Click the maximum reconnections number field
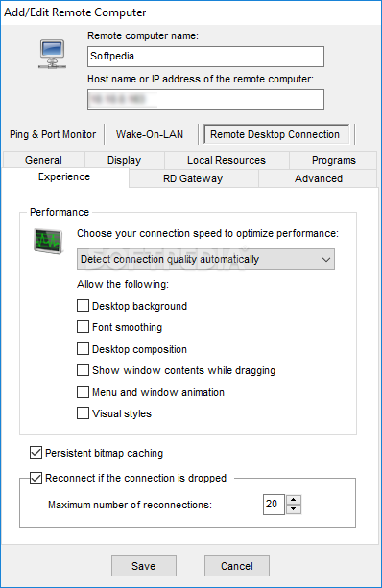 [x=274, y=505]
